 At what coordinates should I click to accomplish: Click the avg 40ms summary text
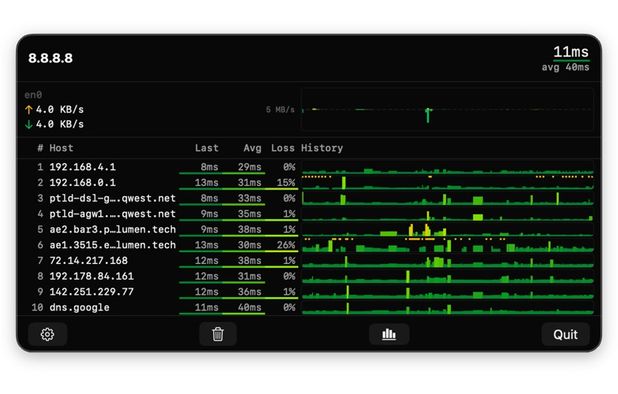tap(566, 67)
